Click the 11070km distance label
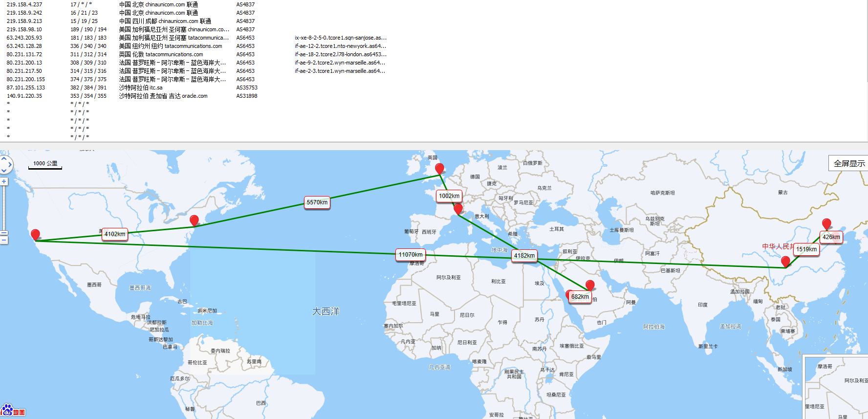This screenshot has width=868, height=419. point(411,255)
